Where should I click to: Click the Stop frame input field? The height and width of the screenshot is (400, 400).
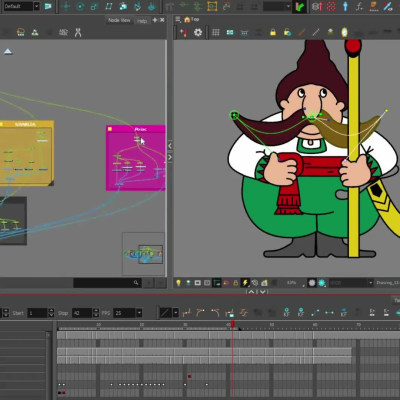click(82, 313)
